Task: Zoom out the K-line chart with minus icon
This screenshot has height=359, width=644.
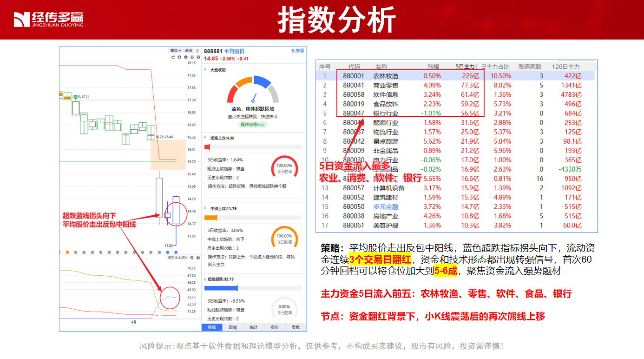Action: coord(186,57)
